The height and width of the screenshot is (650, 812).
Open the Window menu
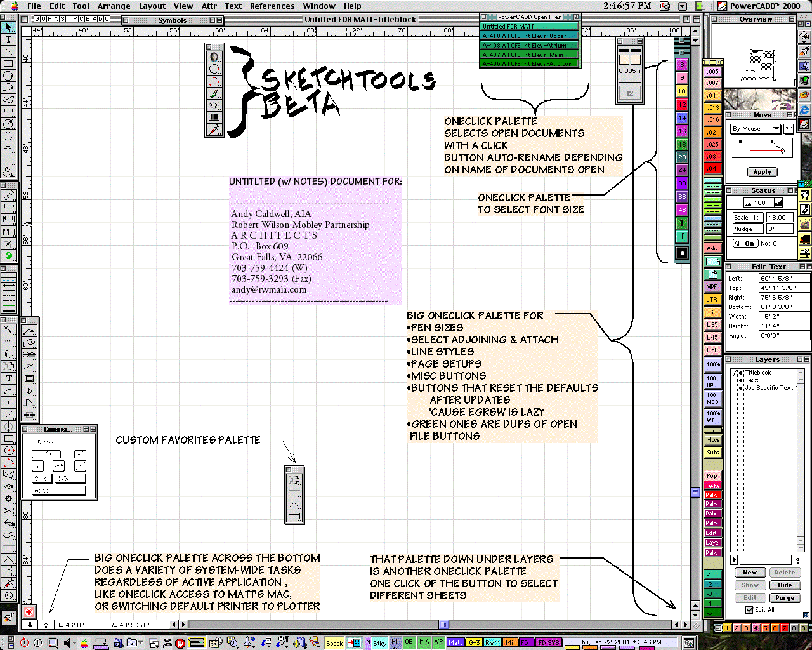[x=319, y=6]
